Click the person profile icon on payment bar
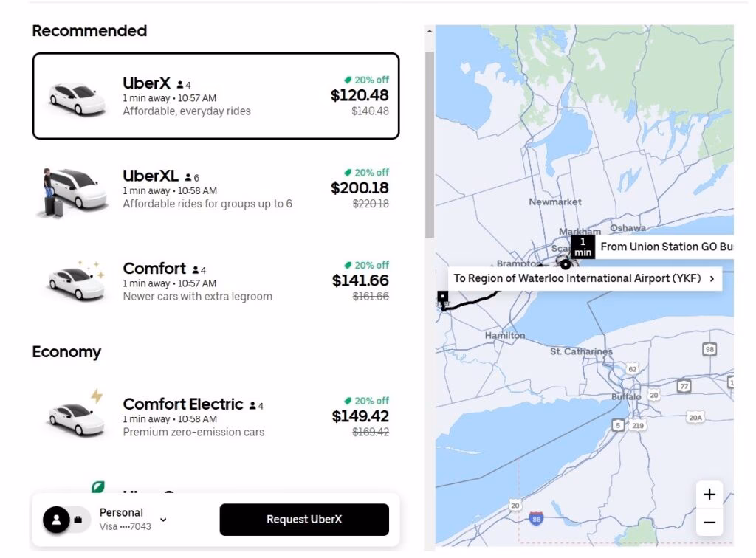Screen dimensions: 756x558 (x=58, y=520)
